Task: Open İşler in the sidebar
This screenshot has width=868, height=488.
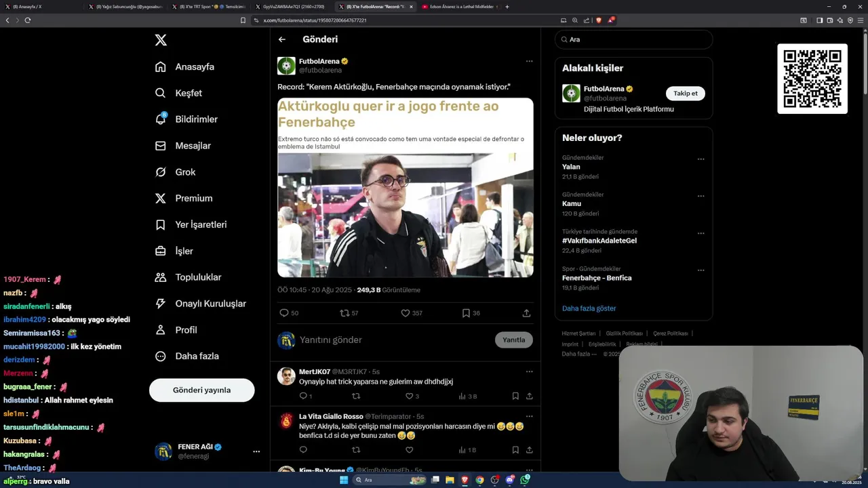Action: [x=174, y=251]
